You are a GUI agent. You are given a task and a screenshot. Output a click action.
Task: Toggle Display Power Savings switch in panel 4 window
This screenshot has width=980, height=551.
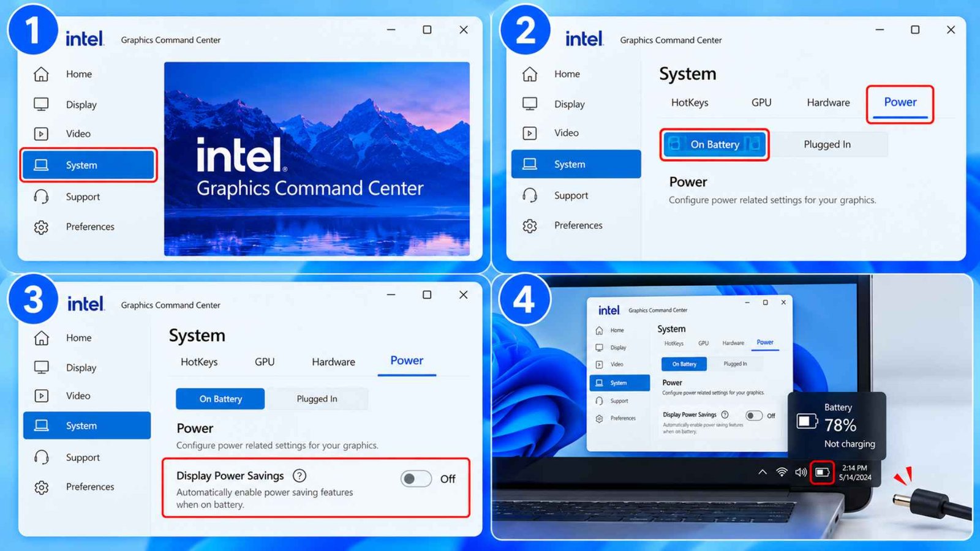pos(754,416)
